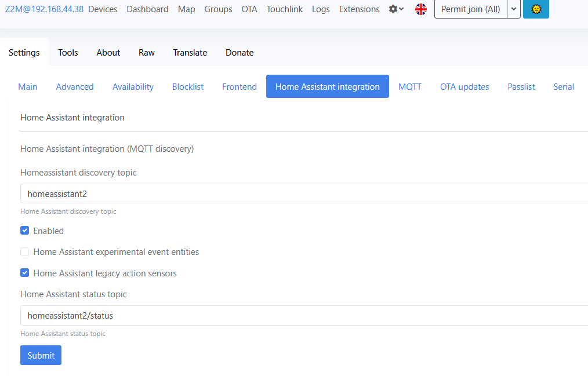Click 'Home Assistant status topic' helper text
588x376 pixels.
pos(63,333)
